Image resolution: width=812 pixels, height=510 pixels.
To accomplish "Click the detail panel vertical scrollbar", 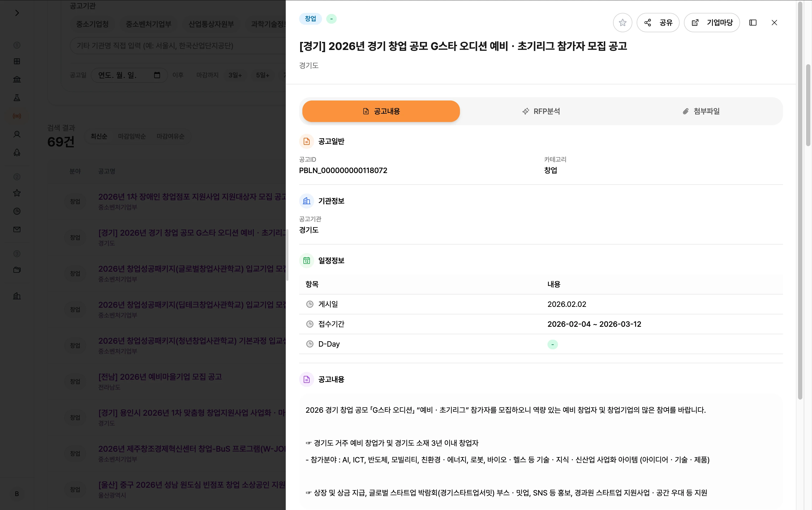I will coord(800,202).
